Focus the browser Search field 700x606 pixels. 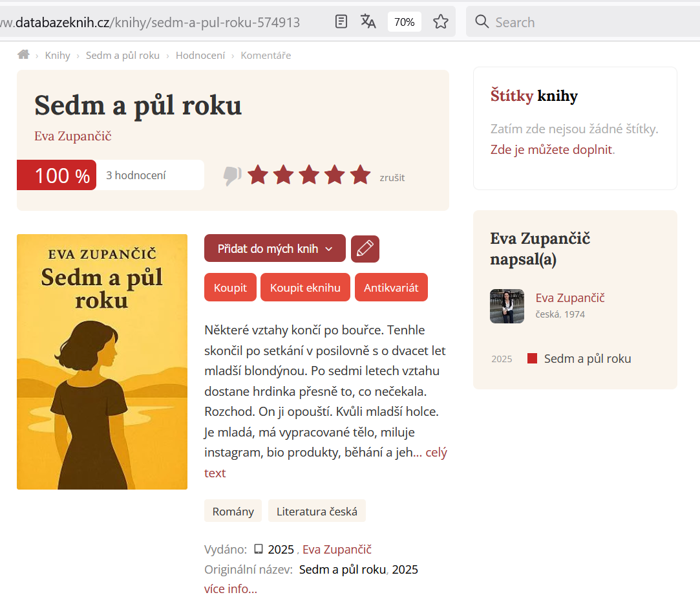[x=582, y=22]
